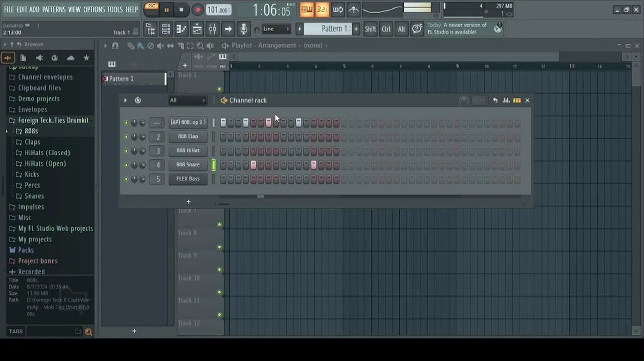The width and height of the screenshot is (644, 361).
Task: Pause playback with transport button
Action: [167, 10]
